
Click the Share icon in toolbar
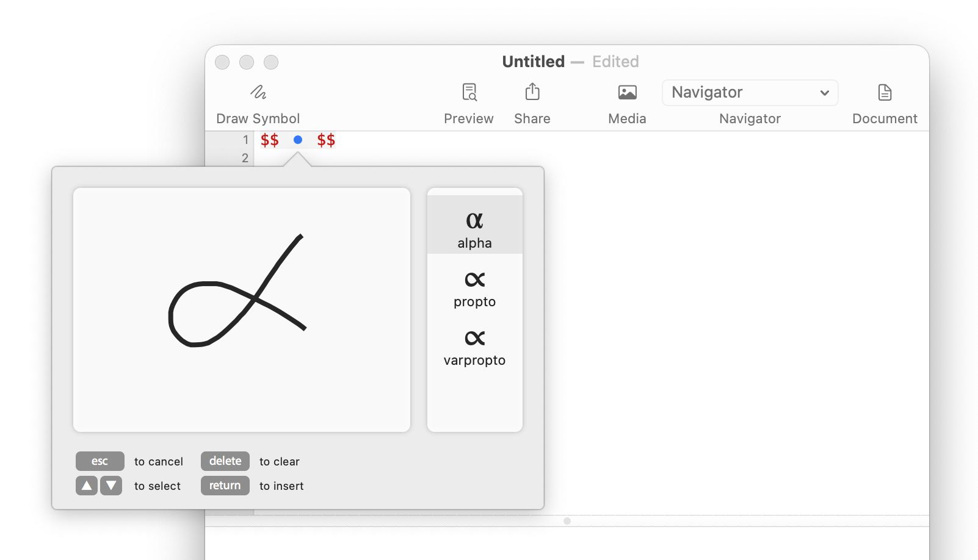[532, 92]
